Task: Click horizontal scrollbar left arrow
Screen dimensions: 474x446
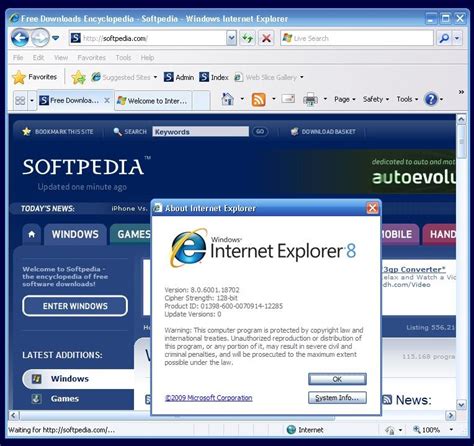Action: 13,415
